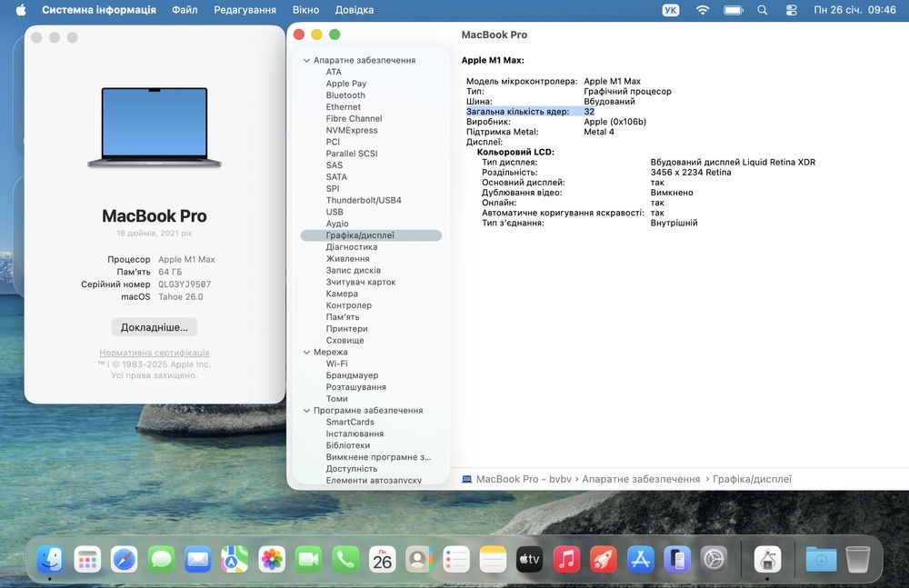This screenshot has width=909, height=588.
Task: Open Notes app in Dock
Action: click(x=493, y=560)
